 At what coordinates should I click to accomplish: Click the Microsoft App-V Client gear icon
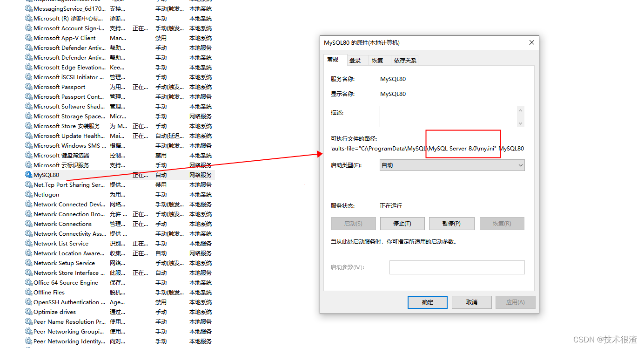pos(28,38)
